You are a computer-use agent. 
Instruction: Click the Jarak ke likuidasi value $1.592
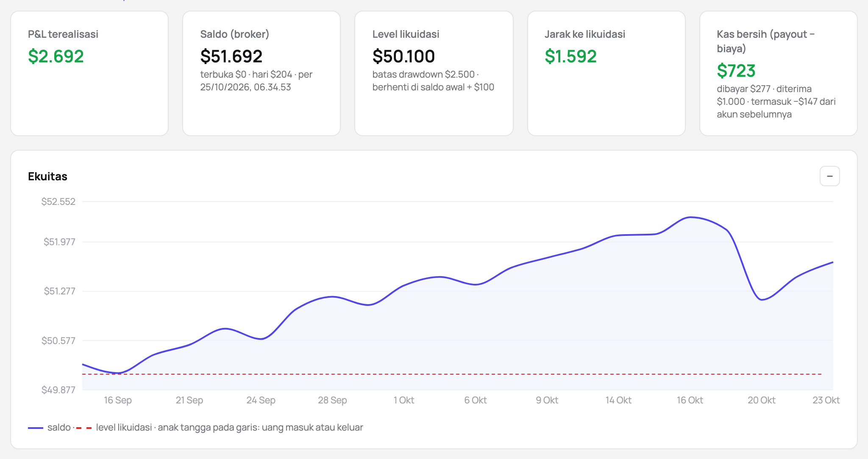(x=570, y=56)
